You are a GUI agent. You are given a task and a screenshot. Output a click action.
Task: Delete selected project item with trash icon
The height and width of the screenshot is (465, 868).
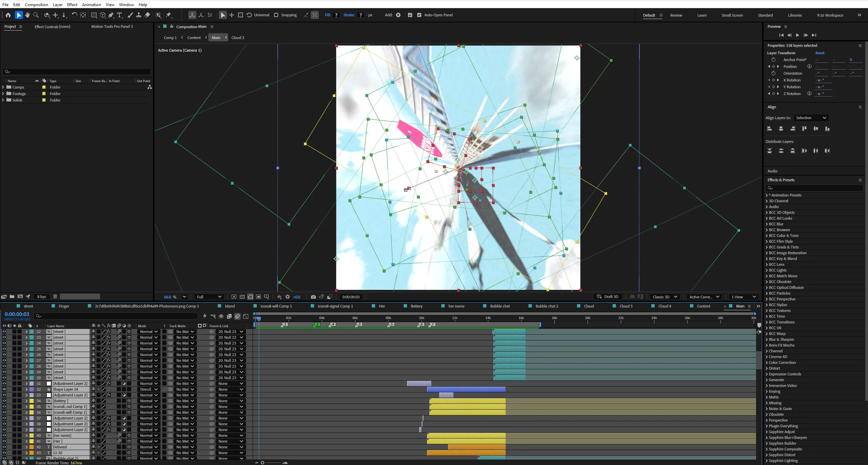tap(55, 297)
